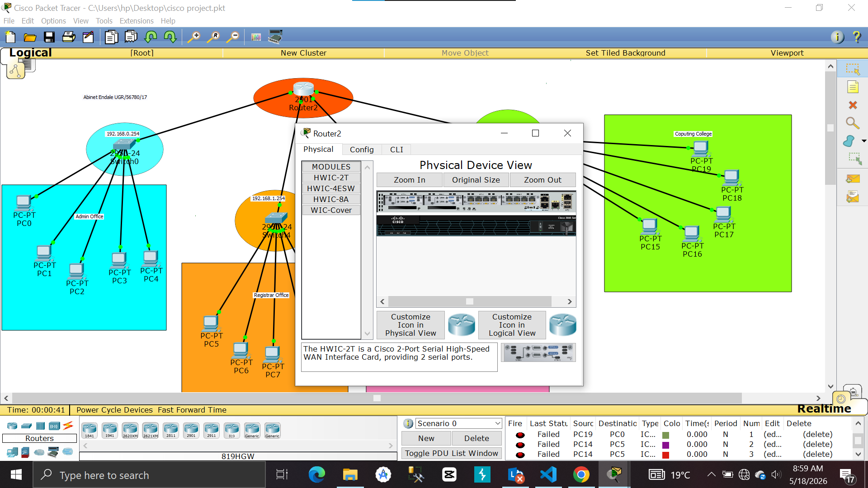Select WIC-Cover module

[331, 210]
